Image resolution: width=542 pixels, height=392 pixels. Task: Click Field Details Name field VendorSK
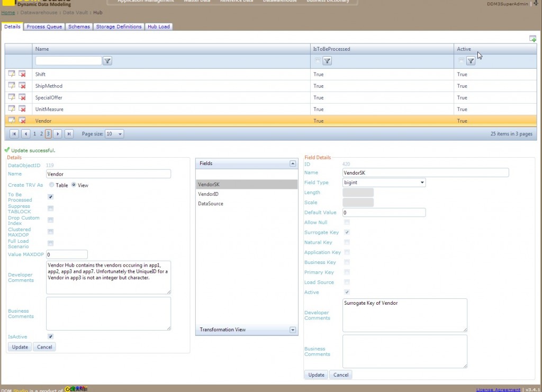[x=426, y=172]
